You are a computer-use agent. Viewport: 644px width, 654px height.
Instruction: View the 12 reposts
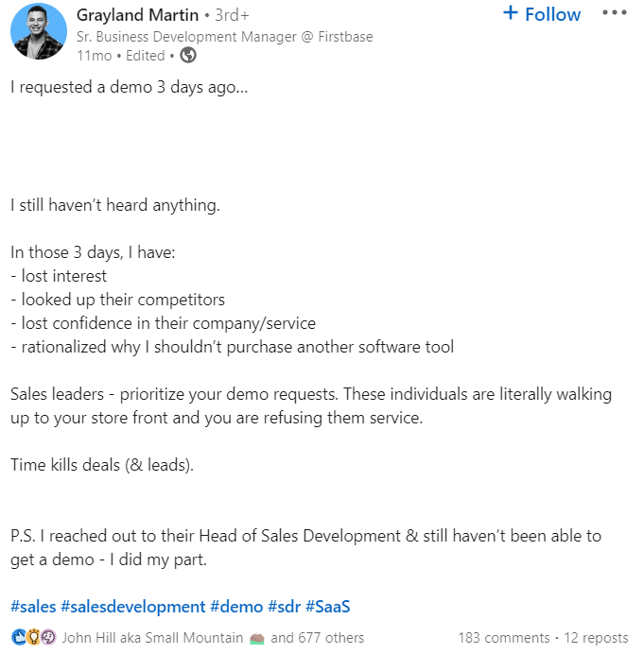(596, 638)
